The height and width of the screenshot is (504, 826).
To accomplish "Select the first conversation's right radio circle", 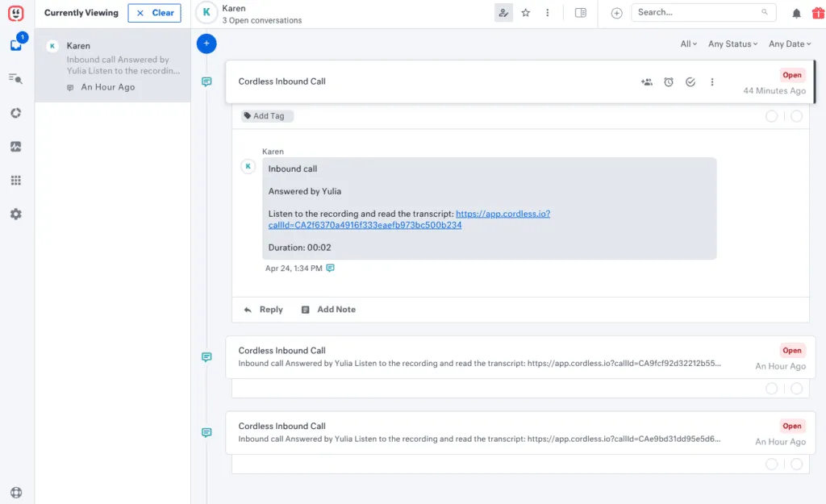I will point(796,116).
